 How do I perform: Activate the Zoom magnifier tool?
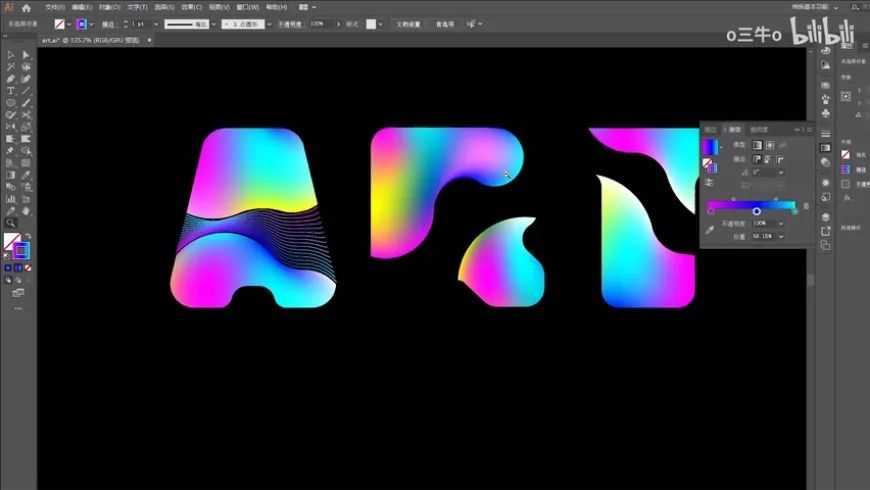coord(10,222)
